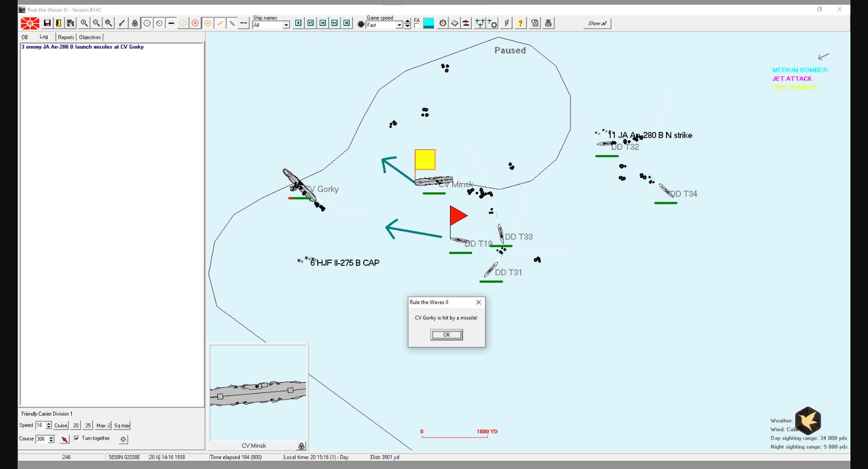Click the yellow exit door icon

[x=59, y=23]
